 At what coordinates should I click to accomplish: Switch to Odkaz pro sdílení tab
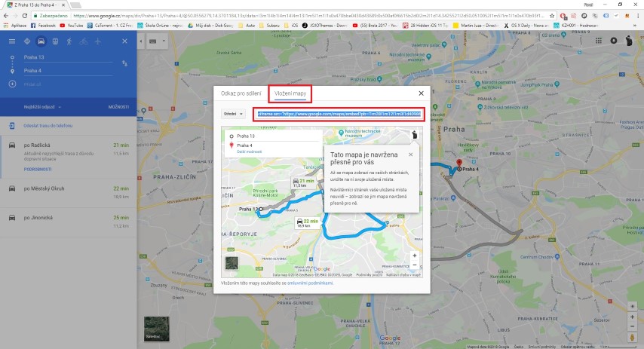click(x=241, y=93)
